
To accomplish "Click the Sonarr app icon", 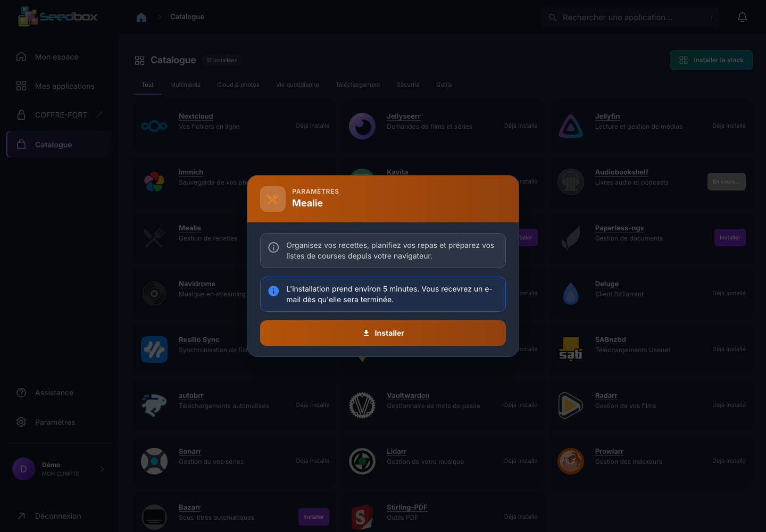I will [154, 461].
